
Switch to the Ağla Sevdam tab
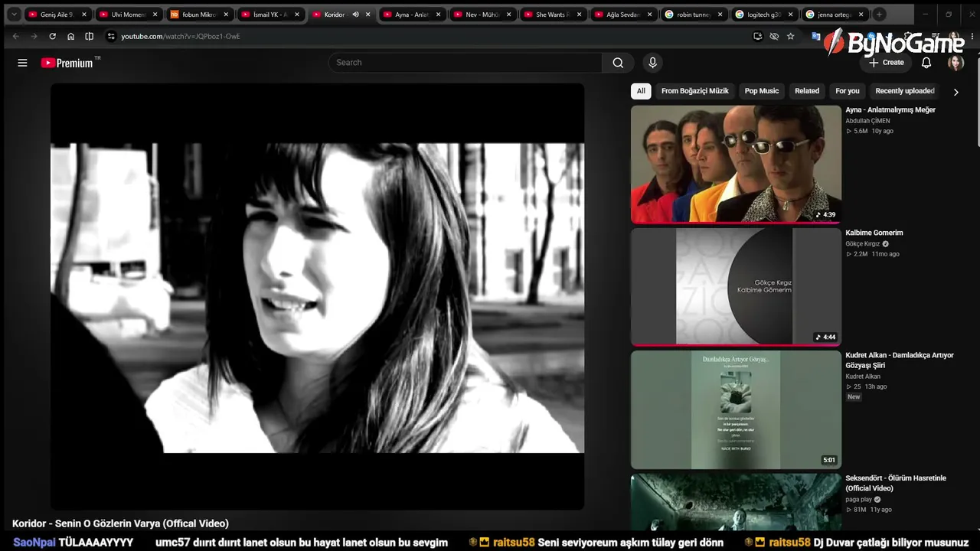[x=622, y=15]
